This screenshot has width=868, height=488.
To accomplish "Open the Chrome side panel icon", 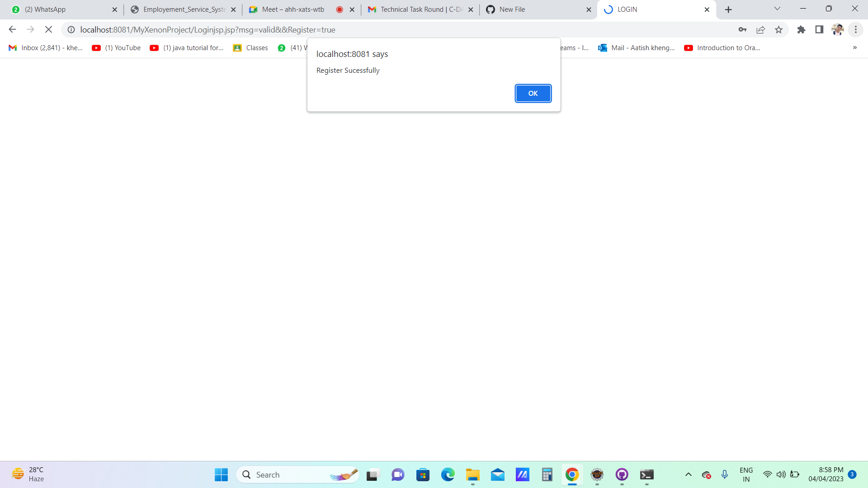I will click(x=819, y=29).
